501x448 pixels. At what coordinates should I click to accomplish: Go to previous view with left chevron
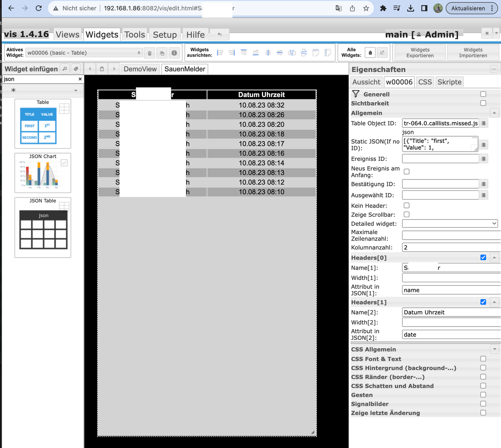pos(90,69)
